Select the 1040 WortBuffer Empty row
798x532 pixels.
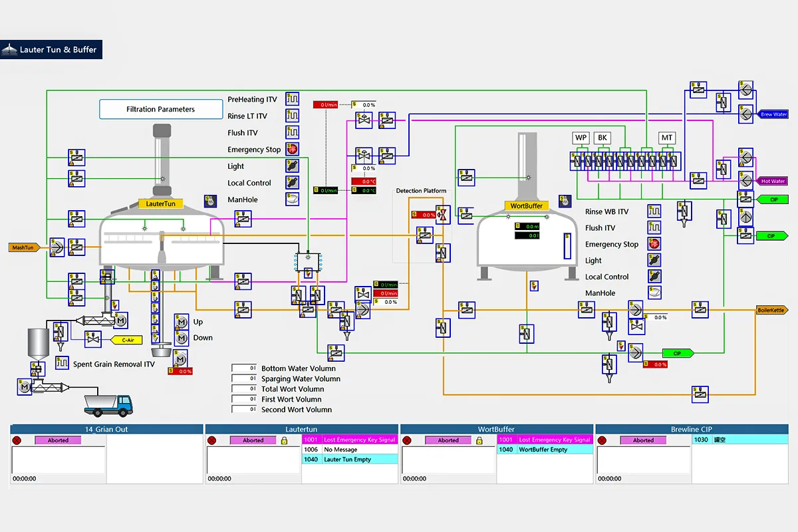pos(545,450)
